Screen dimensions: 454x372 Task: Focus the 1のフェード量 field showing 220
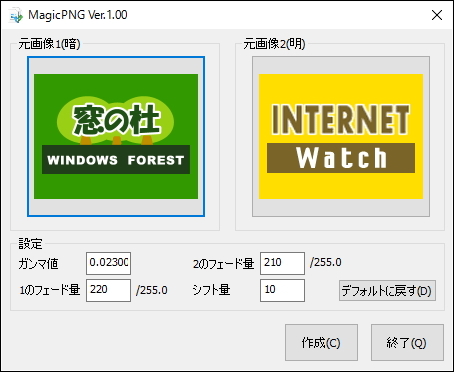pyautogui.click(x=108, y=290)
